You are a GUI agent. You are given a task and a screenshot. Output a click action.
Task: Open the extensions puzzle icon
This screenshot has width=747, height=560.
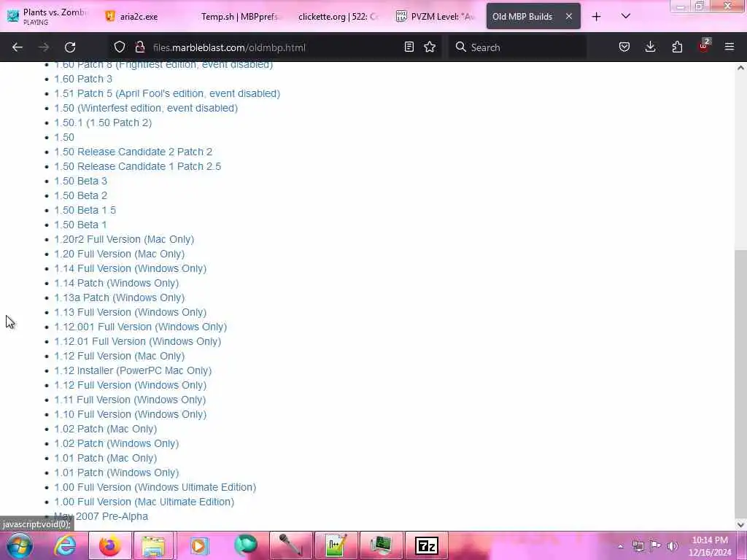677,47
